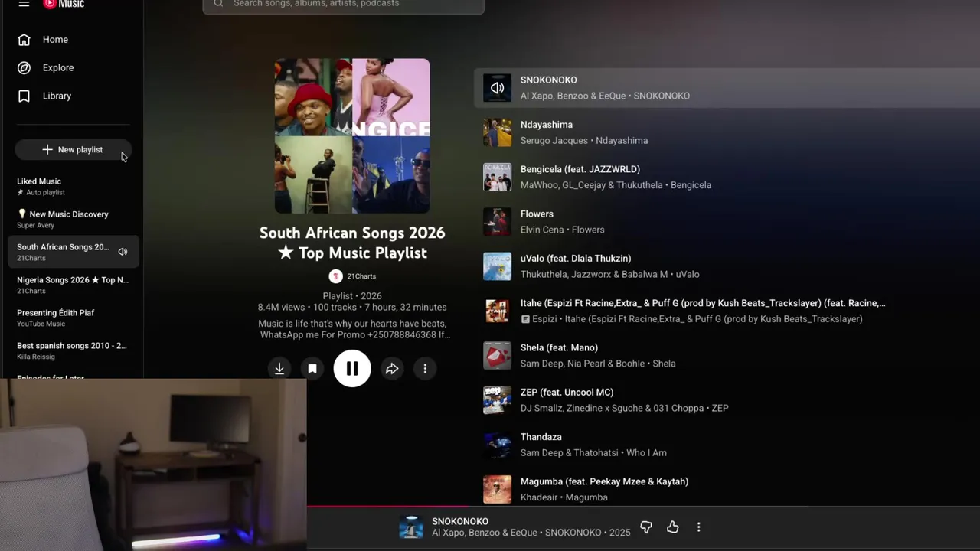
Task: Click the playlist cover art collage
Action: pos(352,135)
